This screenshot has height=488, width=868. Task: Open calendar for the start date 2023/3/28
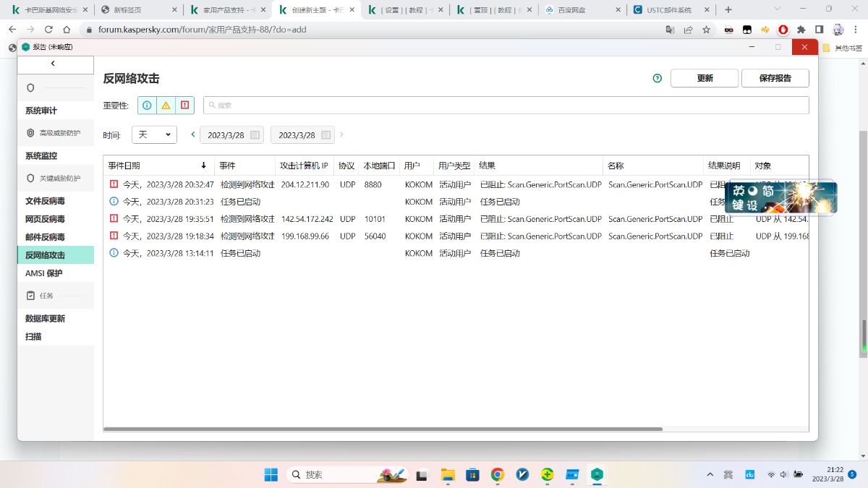tap(255, 135)
